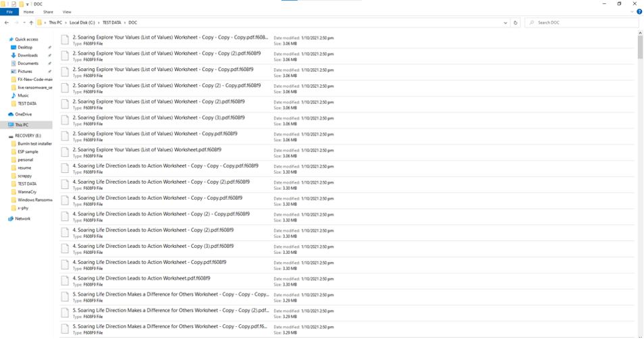The height and width of the screenshot is (339, 644).
Task: Refresh the DOC folder view
Action: click(x=516, y=22)
